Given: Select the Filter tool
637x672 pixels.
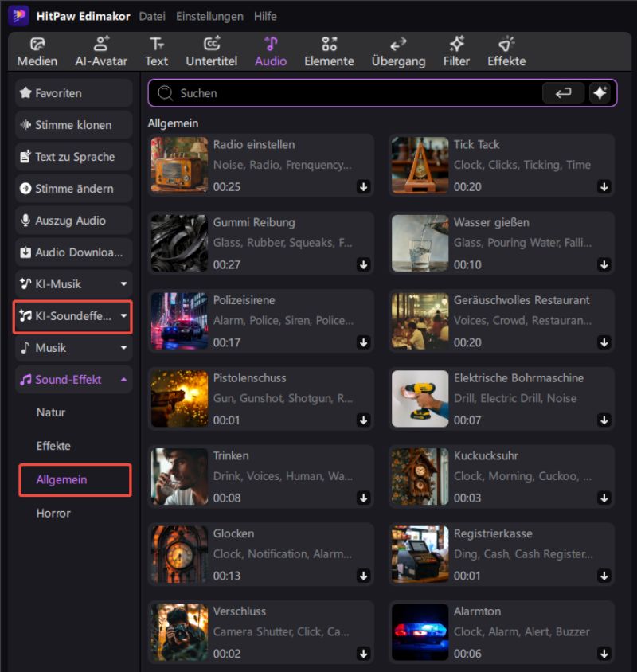Looking at the screenshot, I should pos(455,50).
